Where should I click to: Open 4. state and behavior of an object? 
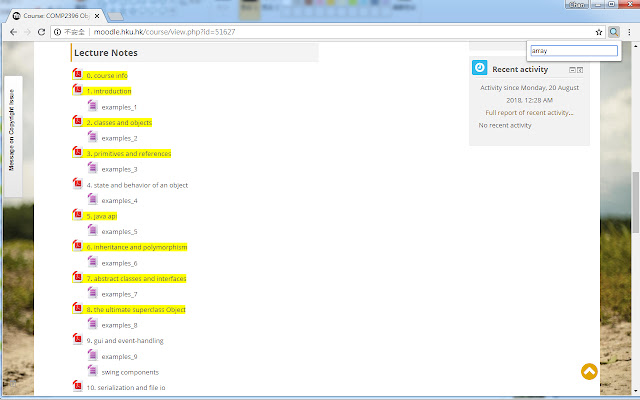tap(137, 185)
